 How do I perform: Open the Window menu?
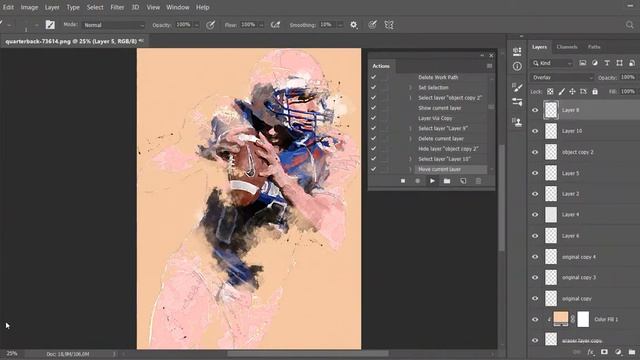click(178, 7)
